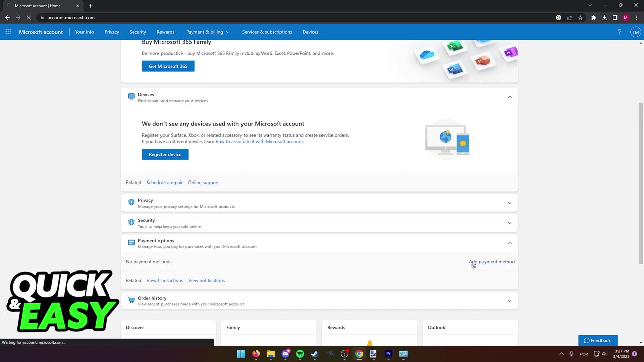Open Chrome three-dot menu

click(x=636, y=17)
